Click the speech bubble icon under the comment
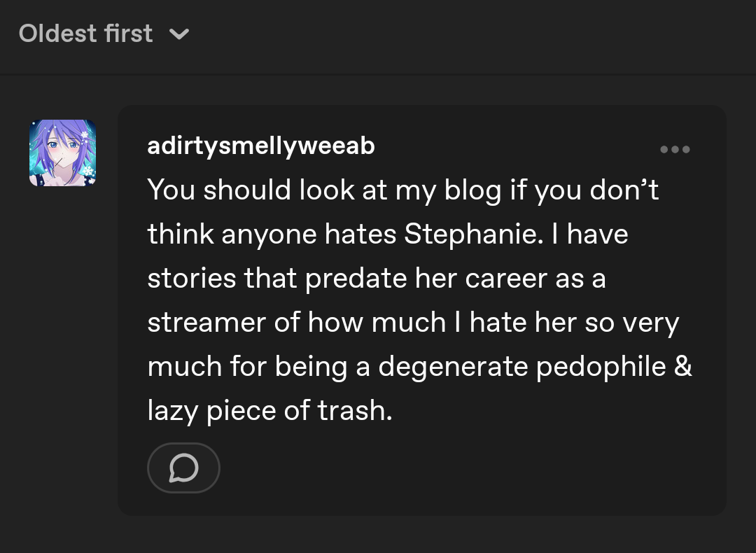This screenshot has height=553, width=756. (x=183, y=468)
